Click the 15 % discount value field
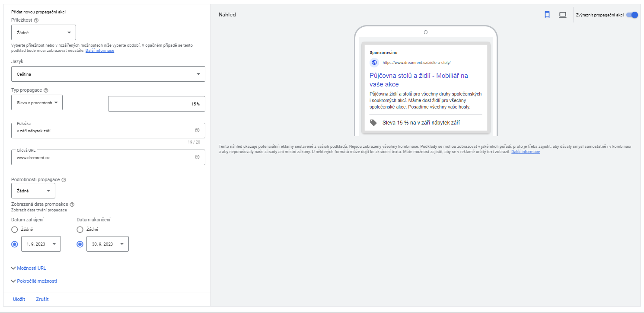This screenshot has height=313, width=644. pos(156,104)
